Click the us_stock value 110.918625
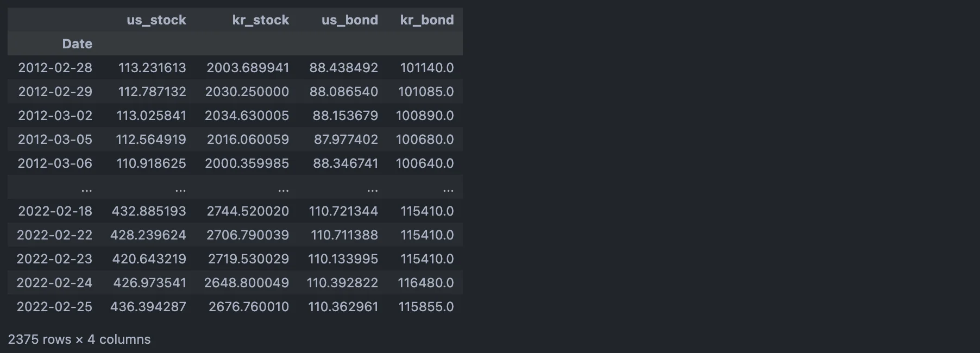This screenshot has height=353, width=980. (x=151, y=163)
